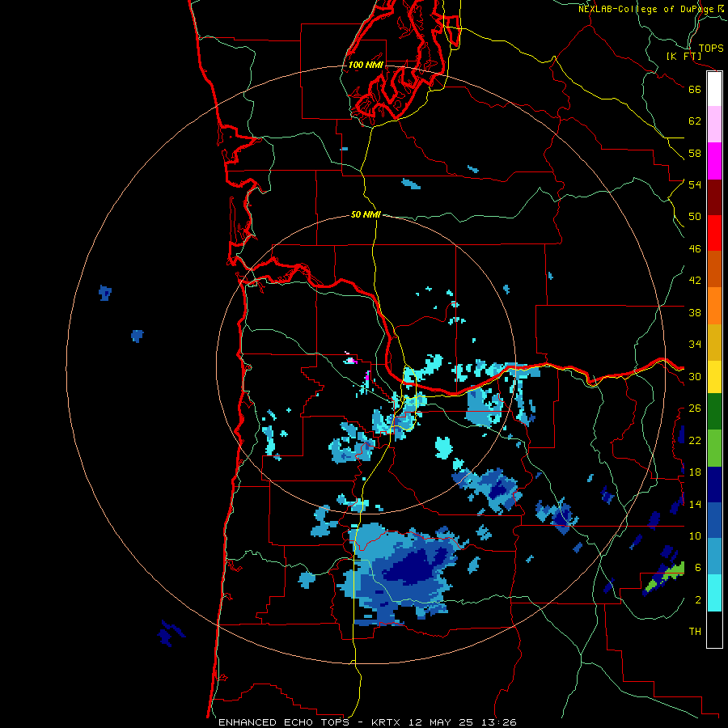The image size is (728, 728).
Task: Click the legend value 50
Action: (695, 217)
